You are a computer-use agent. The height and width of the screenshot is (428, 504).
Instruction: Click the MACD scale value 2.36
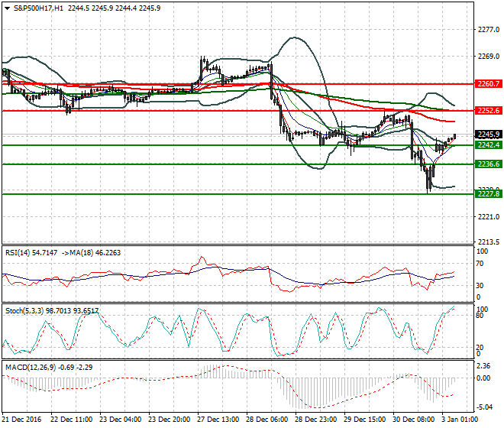click(483, 366)
